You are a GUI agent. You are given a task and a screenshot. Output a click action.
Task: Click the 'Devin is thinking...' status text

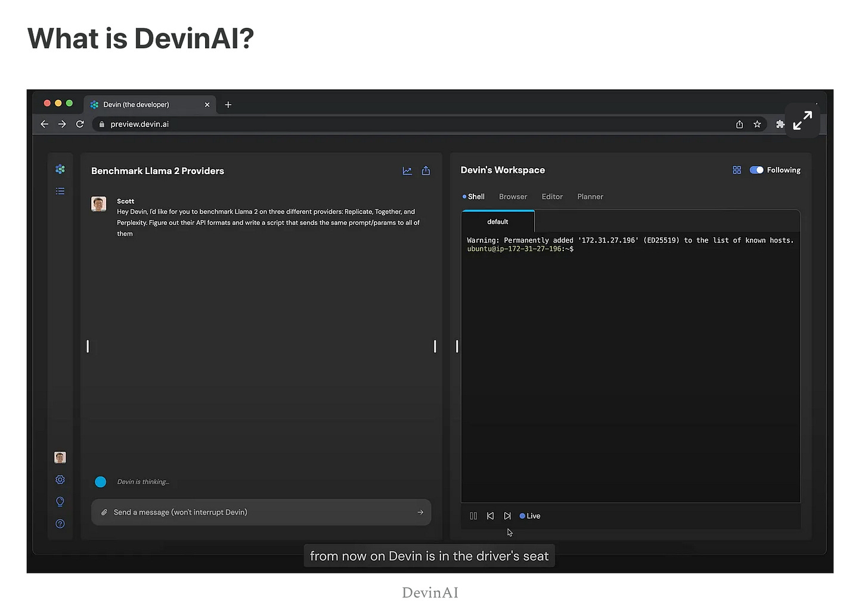(x=143, y=482)
